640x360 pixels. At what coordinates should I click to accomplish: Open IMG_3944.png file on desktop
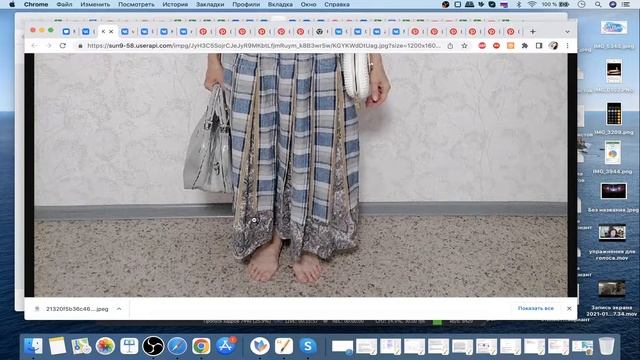(613, 153)
